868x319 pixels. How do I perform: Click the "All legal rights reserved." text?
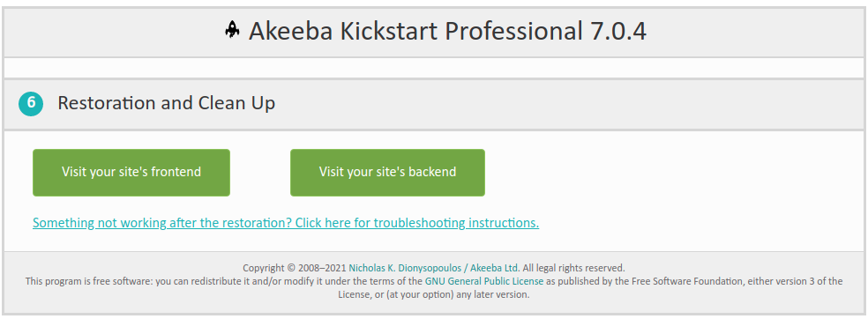coord(573,268)
